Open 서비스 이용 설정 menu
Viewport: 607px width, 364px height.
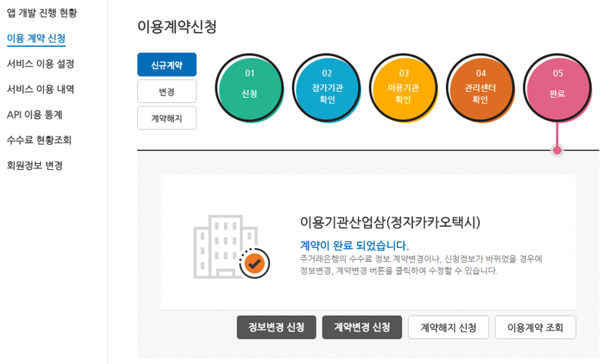(x=40, y=64)
